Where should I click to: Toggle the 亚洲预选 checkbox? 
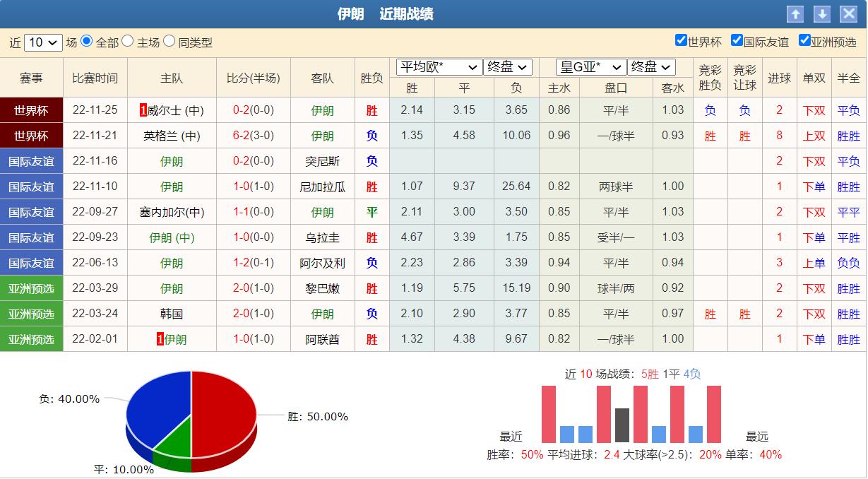tap(803, 42)
